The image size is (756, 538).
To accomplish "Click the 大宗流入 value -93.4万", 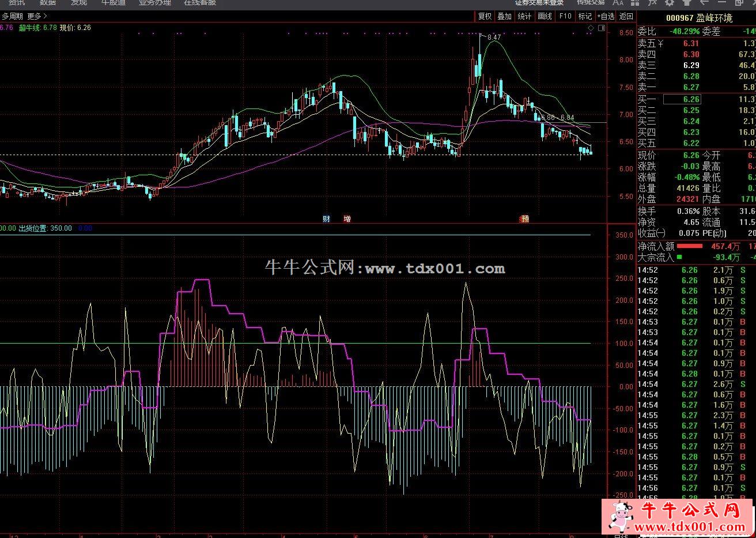I will pos(727,257).
